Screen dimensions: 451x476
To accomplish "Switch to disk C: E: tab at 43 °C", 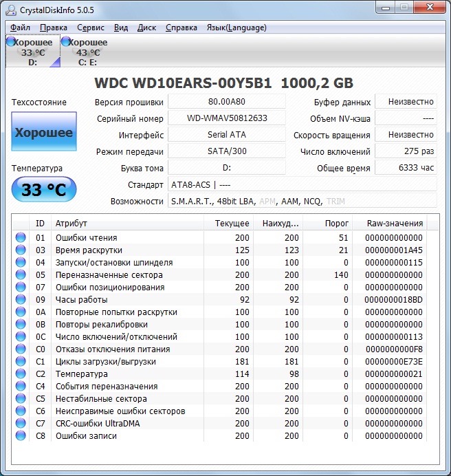I will tap(87, 52).
